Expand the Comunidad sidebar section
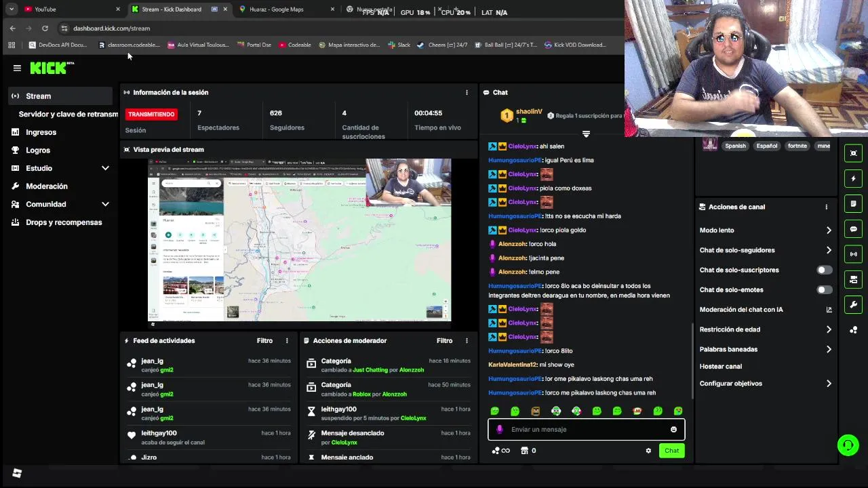 [x=105, y=204]
